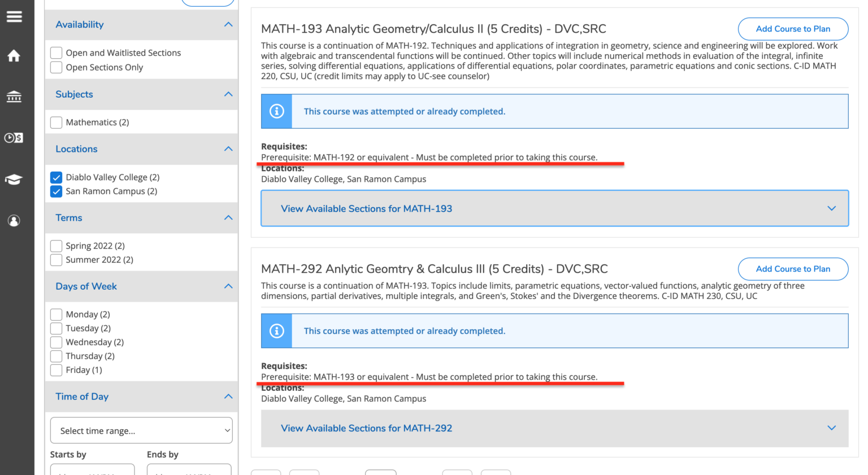Click MATH-292 attempted or completed notice text
Viewport: 868px width, 475px height.
pyautogui.click(x=405, y=331)
